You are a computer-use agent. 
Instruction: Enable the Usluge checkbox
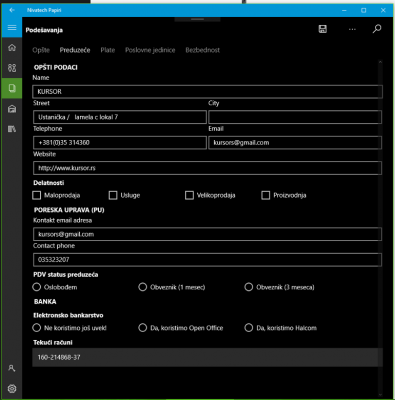pyautogui.click(x=113, y=195)
